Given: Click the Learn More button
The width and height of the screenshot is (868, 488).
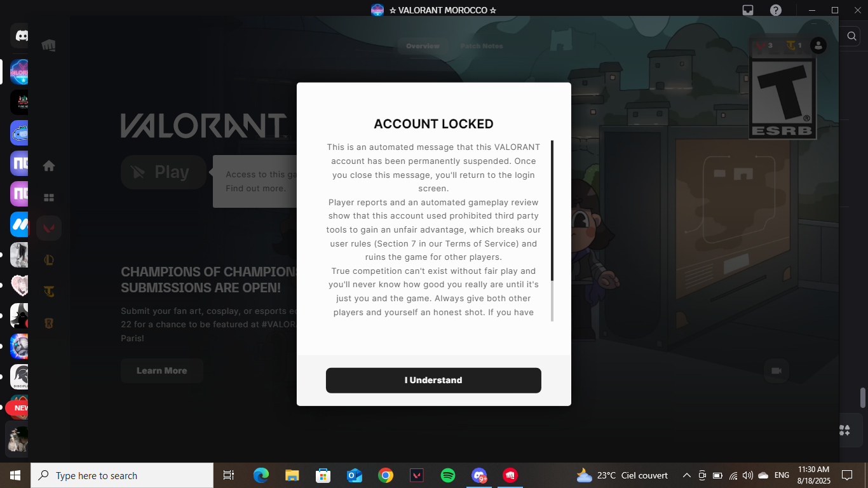Looking at the screenshot, I should click(162, 370).
